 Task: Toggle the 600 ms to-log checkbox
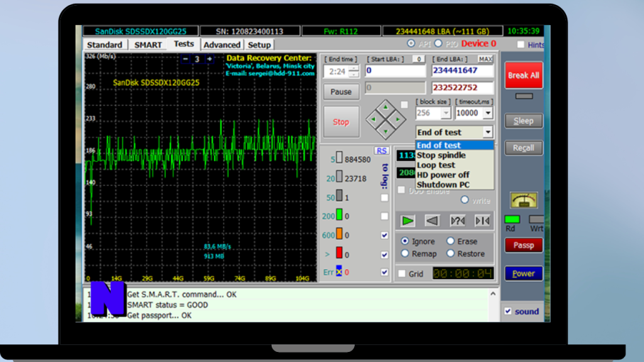click(x=384, y=235)
